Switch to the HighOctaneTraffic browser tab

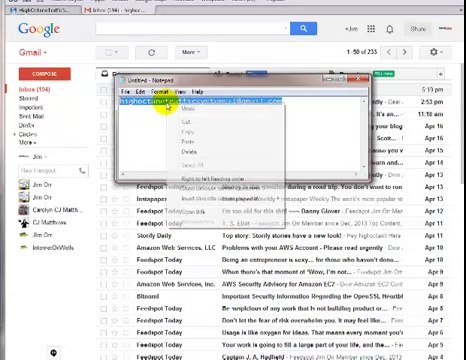coord(43,10)
